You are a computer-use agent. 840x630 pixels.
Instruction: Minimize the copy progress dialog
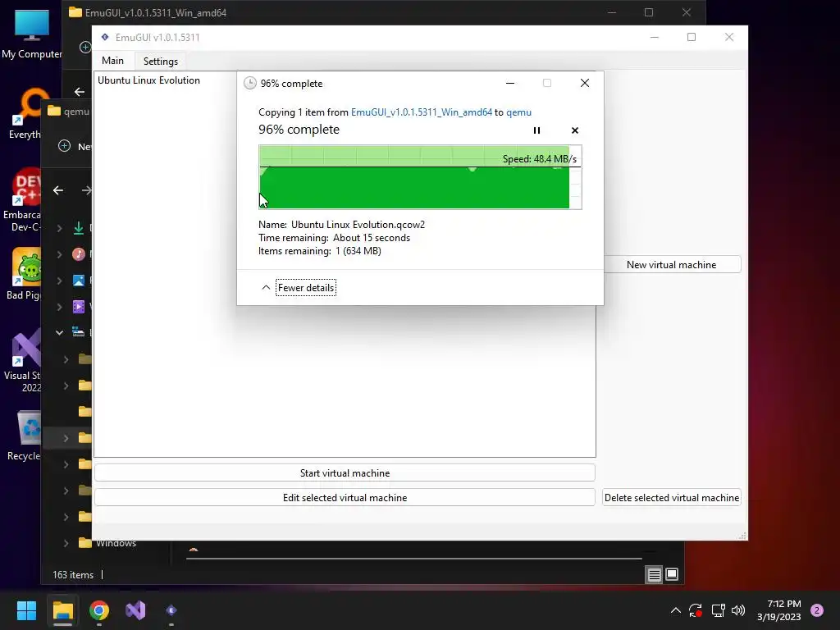point(510,83)
